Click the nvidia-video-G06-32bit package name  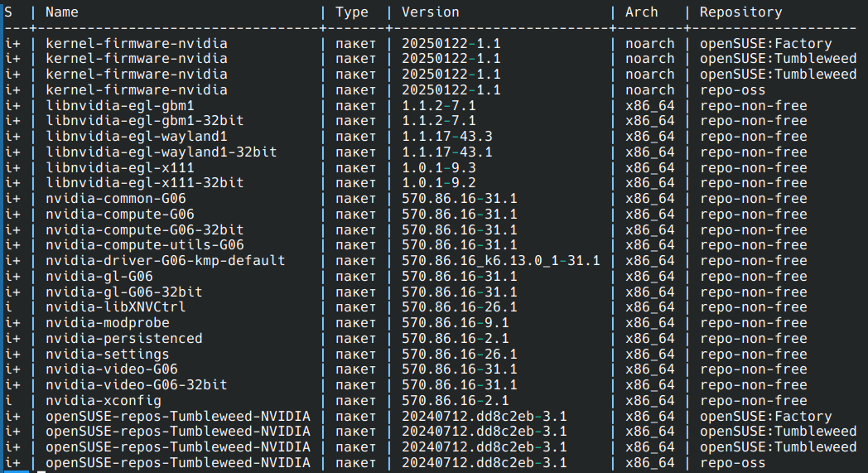point(137,385)
